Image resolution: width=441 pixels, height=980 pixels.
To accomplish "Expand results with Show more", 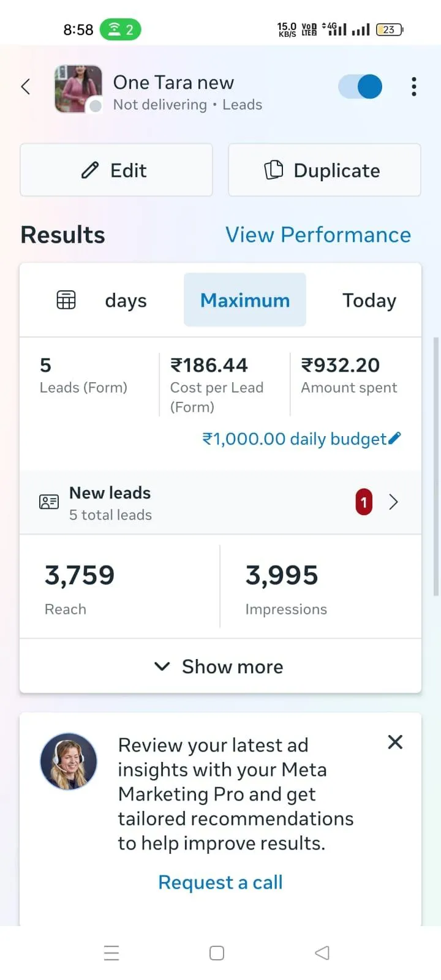I will tap(221, 666).
